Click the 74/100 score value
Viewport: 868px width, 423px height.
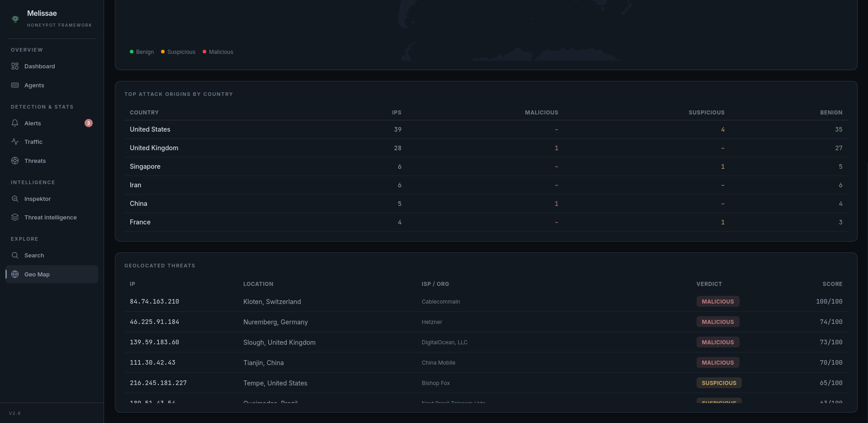click(831, 322)
